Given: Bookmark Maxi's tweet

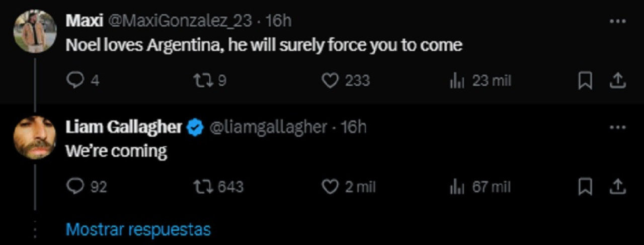Looking at the screenshot, I should point(585,81).
